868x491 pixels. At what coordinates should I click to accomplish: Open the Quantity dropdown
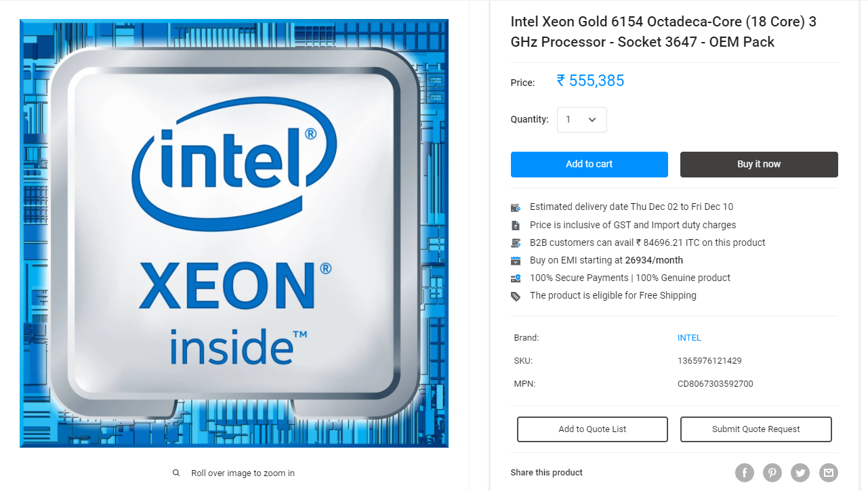581,120
